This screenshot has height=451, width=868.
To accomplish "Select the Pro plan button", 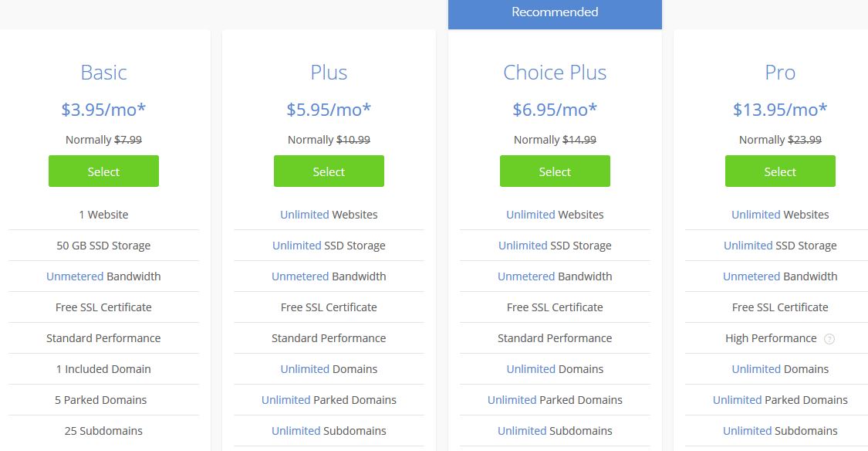I will point(780,171).
